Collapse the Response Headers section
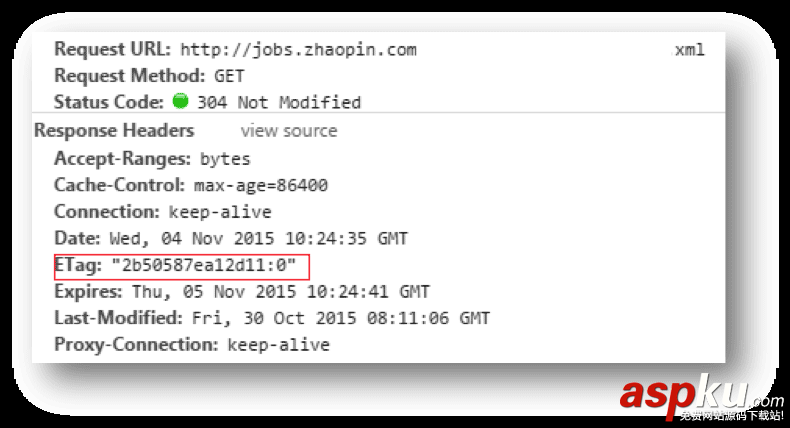Viewport: 790px width, 428px height. point(114,131)
